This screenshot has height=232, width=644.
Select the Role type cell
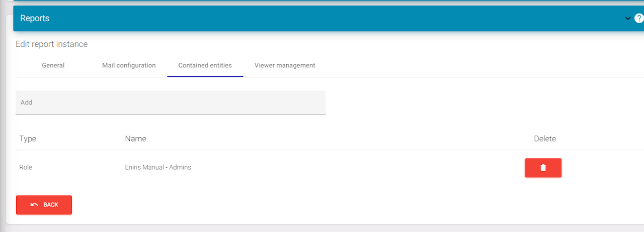(x=26, y=167)
